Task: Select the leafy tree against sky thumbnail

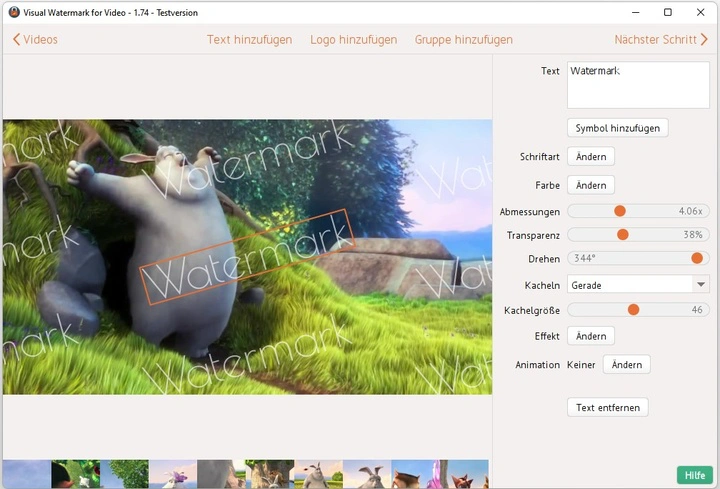Action: coord(124,474)
